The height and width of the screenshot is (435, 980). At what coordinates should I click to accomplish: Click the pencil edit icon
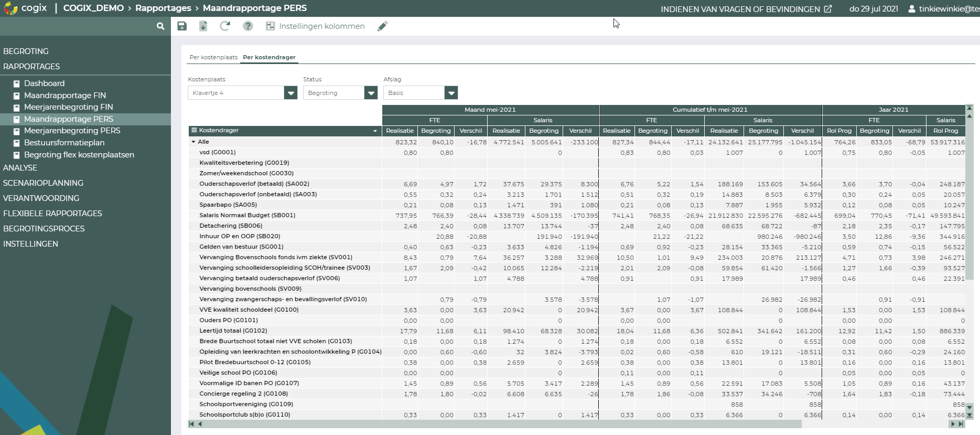click(x=383, y=26)
